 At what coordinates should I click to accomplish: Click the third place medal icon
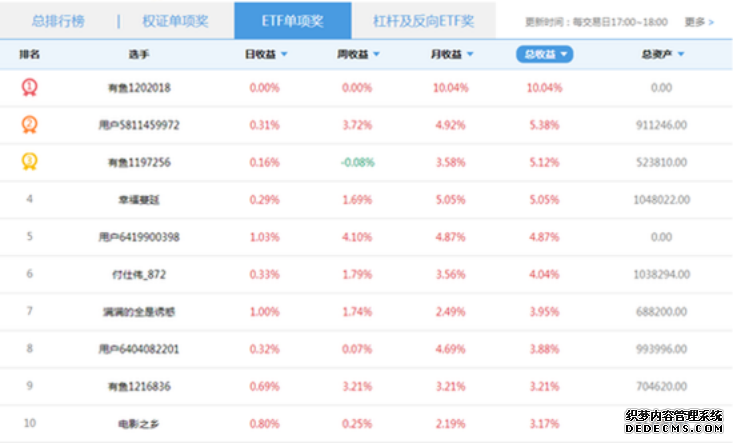(29, 162)
